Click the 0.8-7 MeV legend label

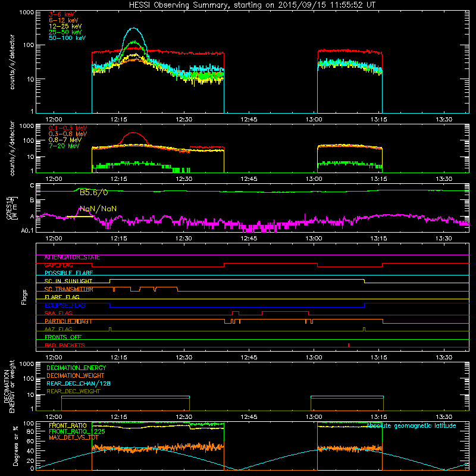(65, 140)
